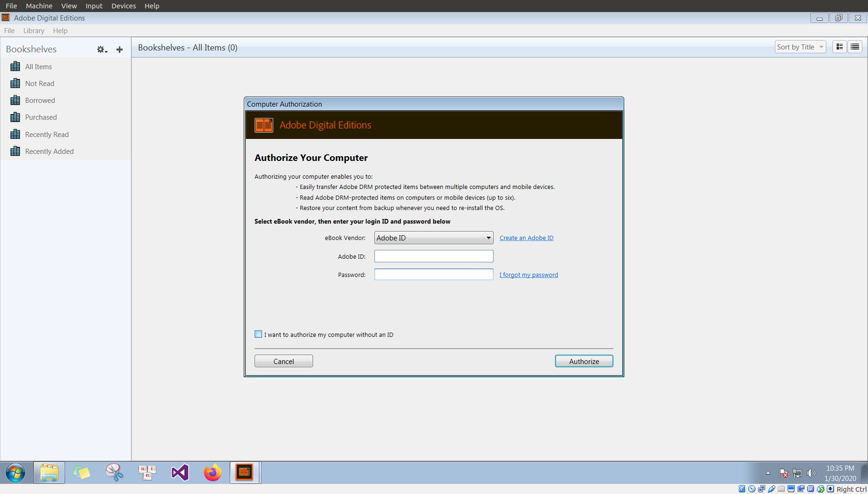Click Adobe Digital Editions taskbar icon

pos(245,472)
